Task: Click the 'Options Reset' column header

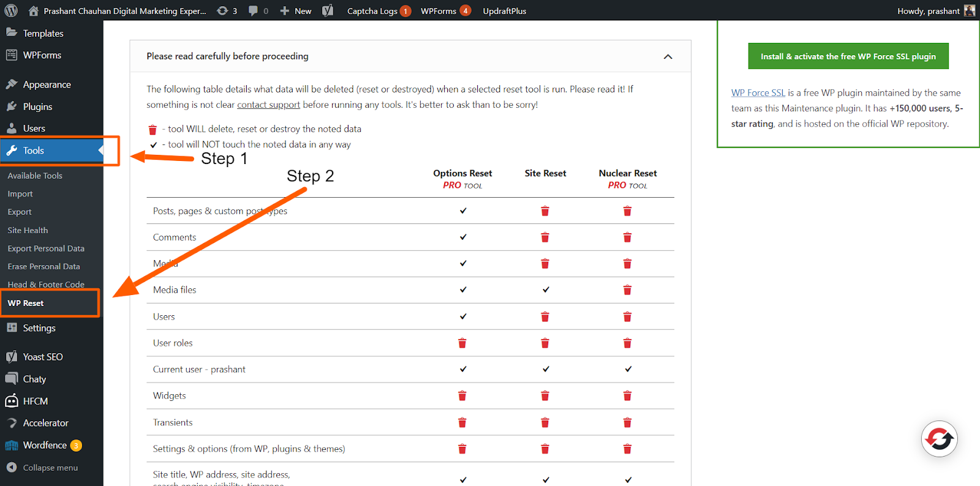Action: [x=462, y=173]
